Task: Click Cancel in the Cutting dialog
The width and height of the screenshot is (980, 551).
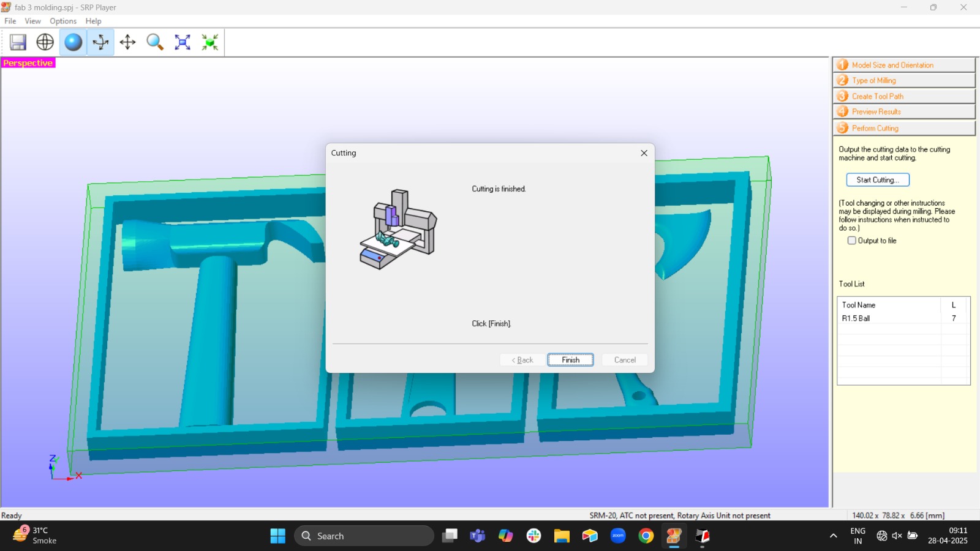Action: (x=625, y=360)
